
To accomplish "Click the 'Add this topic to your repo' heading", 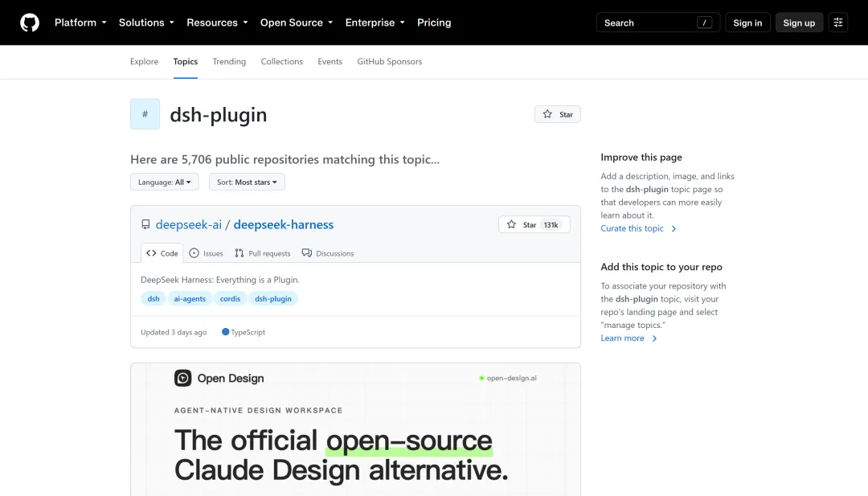I will (661, 267).
